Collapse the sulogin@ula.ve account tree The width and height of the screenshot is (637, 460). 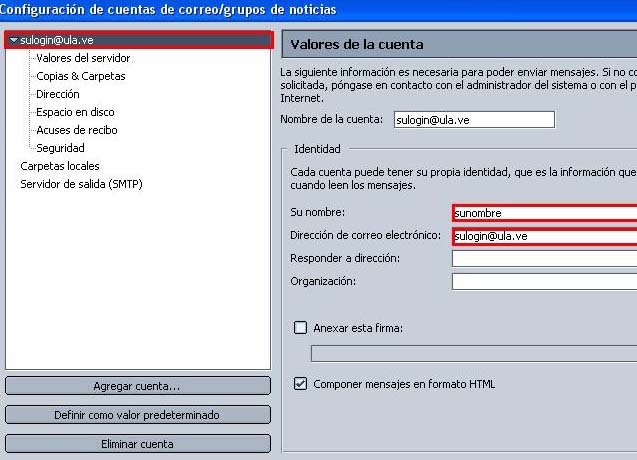pyautogui.click(x=13, y=40)
